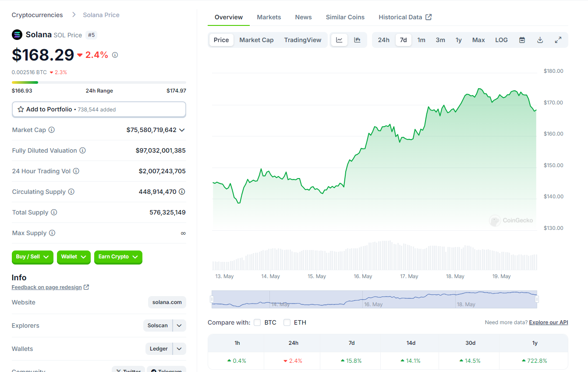Click the info icon after the 448,914,470 value
588x372 pixels.
point(182,192)
